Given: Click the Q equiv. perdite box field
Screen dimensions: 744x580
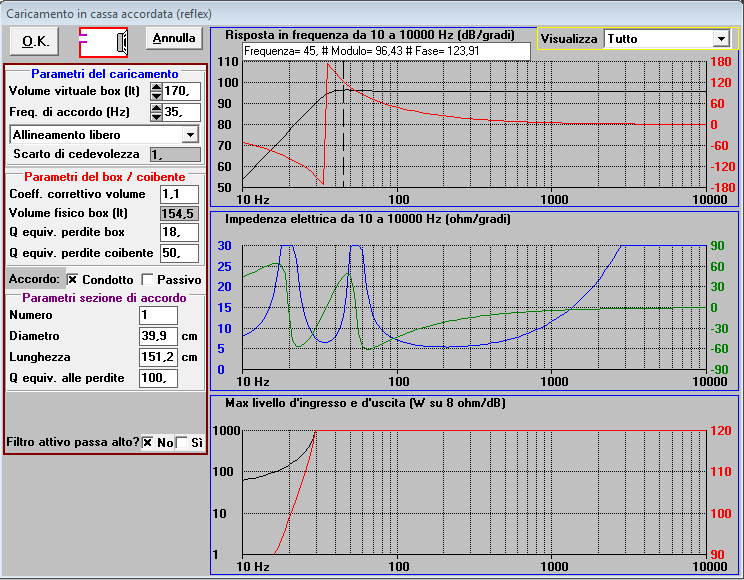Looking at the screenshot, I should click(179, 232).
